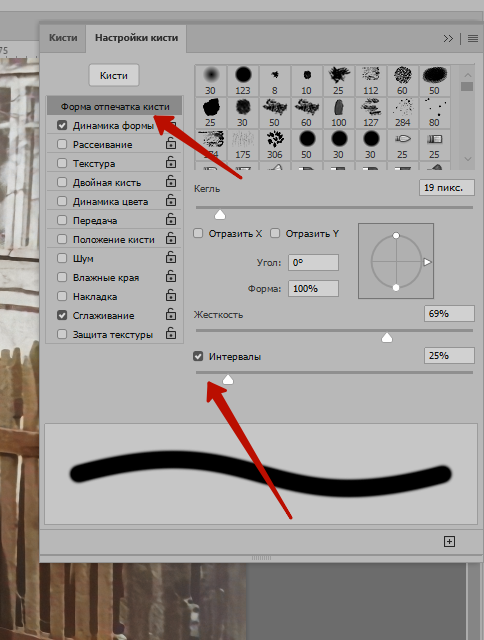Check the Отразить X option
The image size is (484, 640).
pos(198,233)
